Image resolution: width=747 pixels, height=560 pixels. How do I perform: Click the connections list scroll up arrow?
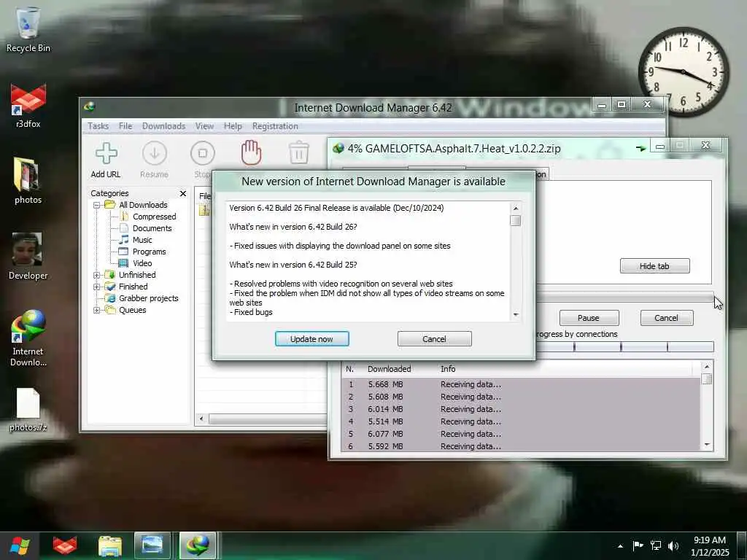coord(707,367)
